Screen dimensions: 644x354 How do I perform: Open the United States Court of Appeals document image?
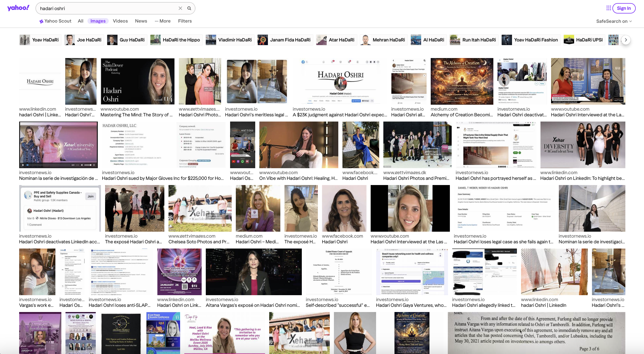pos(339,272)
